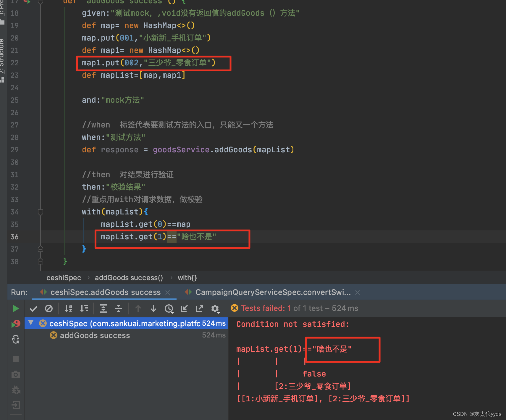506x420 pixels.
Task: Click mapList.get(0)==map code line
Action: click(146, 224)
